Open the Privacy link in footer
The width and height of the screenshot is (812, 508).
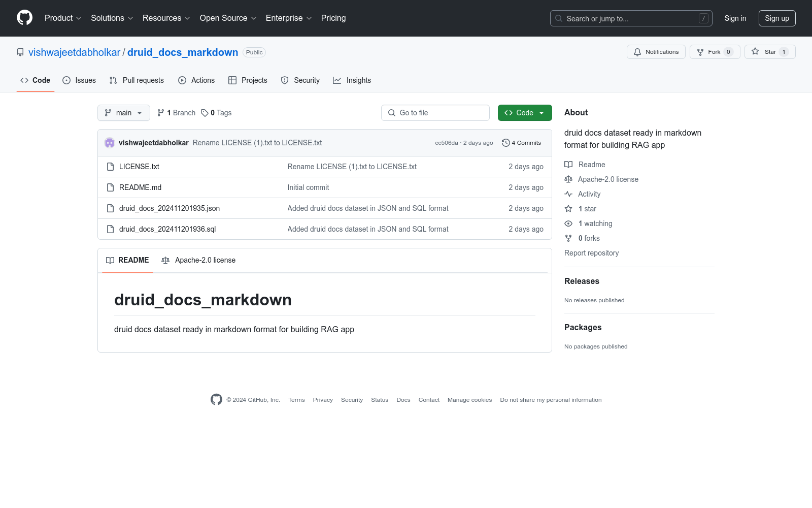tap(323, 400)
